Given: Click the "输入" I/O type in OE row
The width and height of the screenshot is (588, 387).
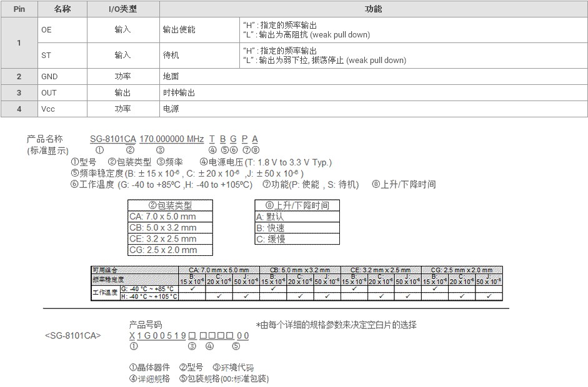Looking at the screenshot, I should pos(123,30).
